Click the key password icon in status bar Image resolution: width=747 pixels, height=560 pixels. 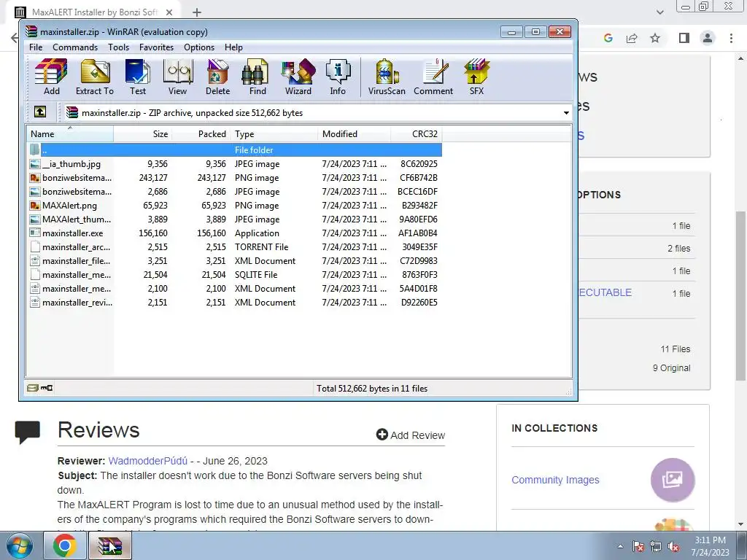coord(47,388)
